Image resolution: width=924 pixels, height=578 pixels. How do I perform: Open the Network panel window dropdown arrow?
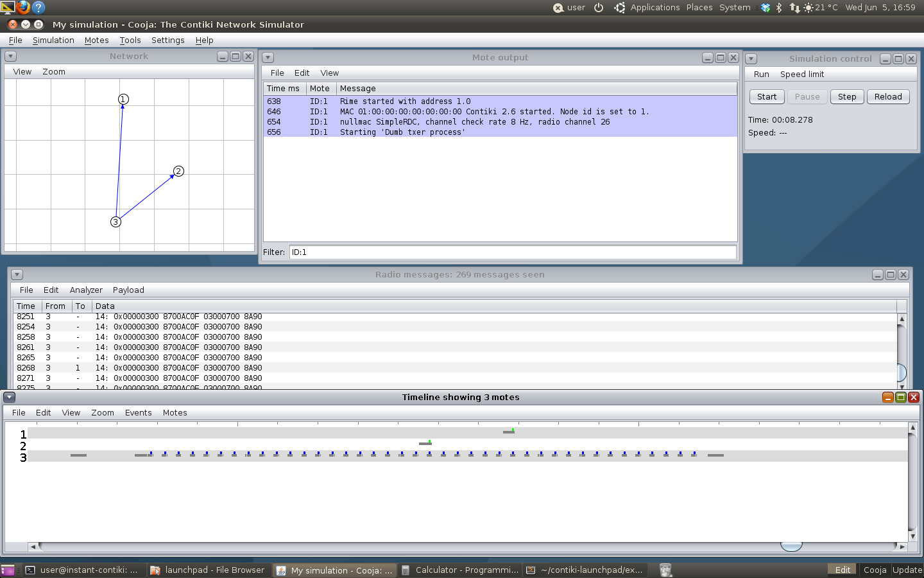pos(10,57)
